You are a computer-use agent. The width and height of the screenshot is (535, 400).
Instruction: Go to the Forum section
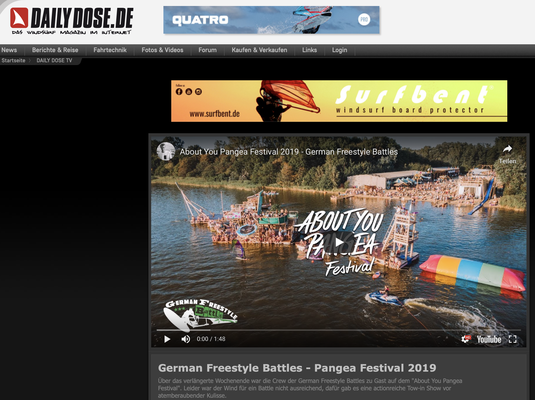(x=207, y=50)
